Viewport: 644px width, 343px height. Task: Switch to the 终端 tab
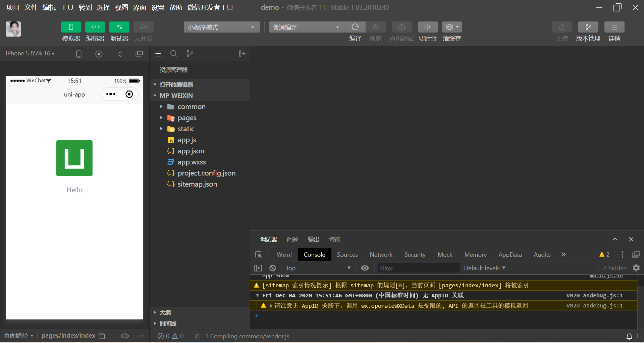(x=335, y=239)
